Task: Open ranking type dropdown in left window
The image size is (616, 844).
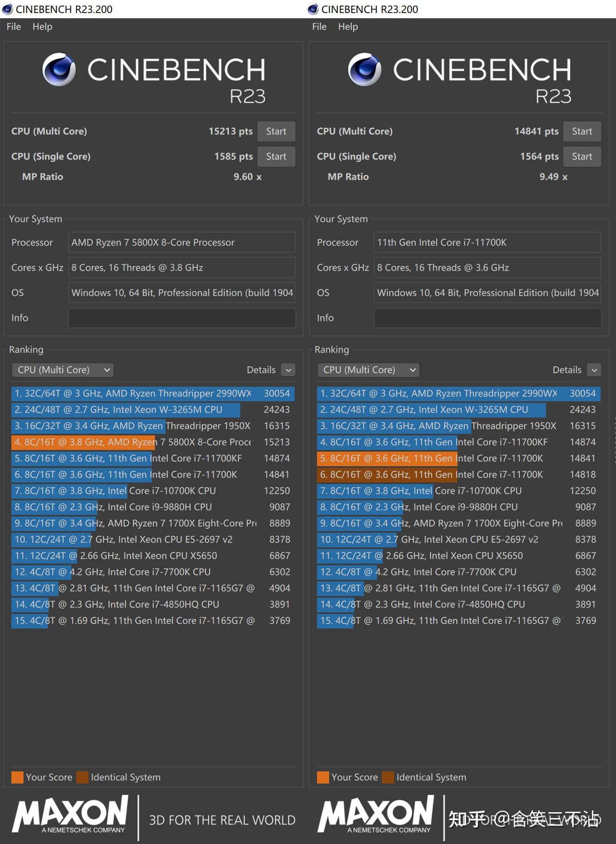Action: [x=63, y=370]
